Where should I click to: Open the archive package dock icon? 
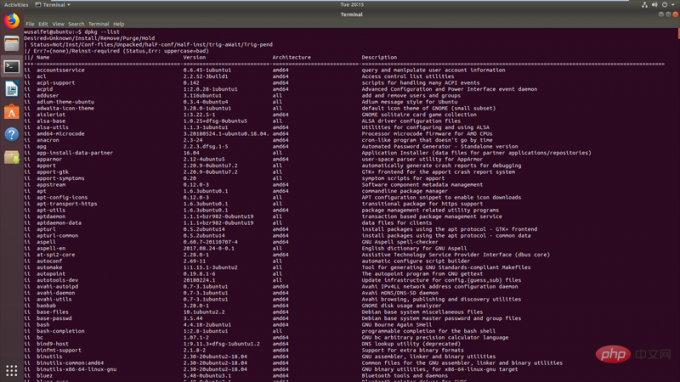(12, 157)
